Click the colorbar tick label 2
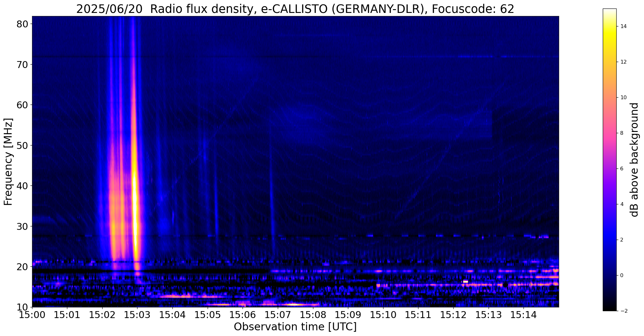 pos(621,240)
